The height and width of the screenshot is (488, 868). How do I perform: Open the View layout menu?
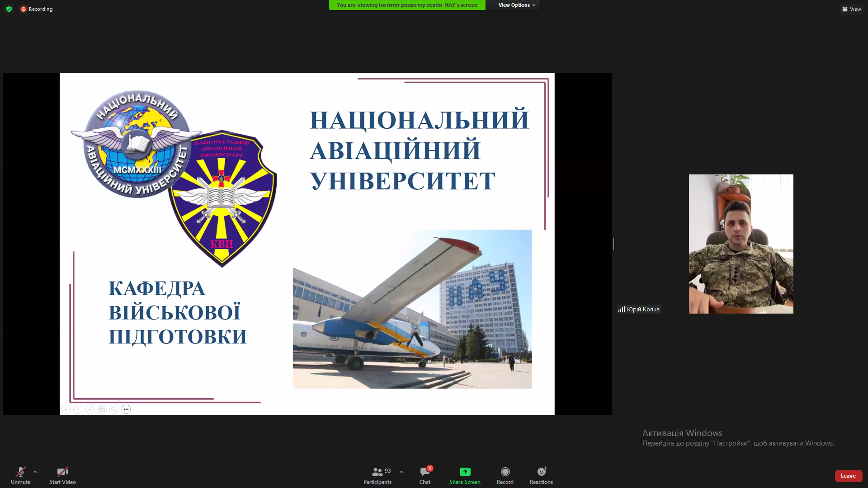(851, 9)
